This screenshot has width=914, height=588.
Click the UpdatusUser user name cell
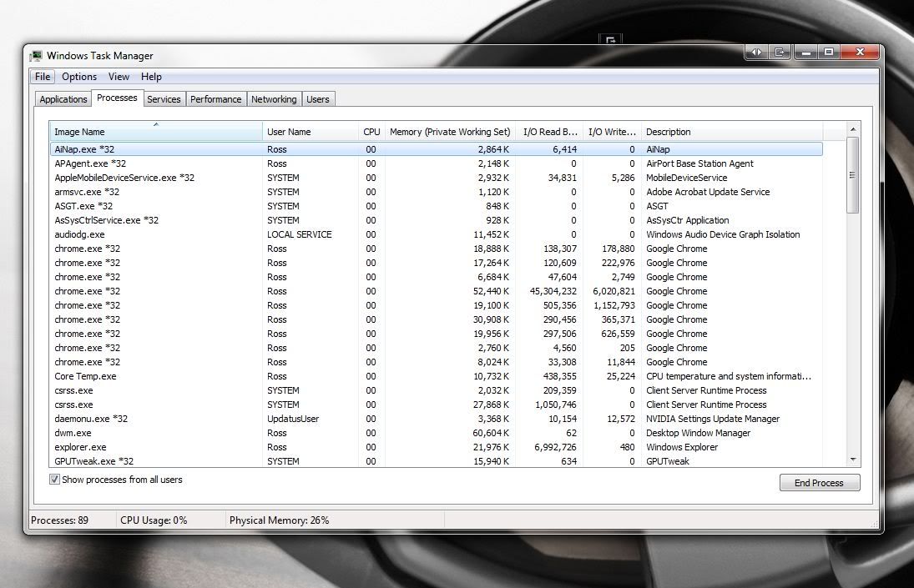pos(293,419)
